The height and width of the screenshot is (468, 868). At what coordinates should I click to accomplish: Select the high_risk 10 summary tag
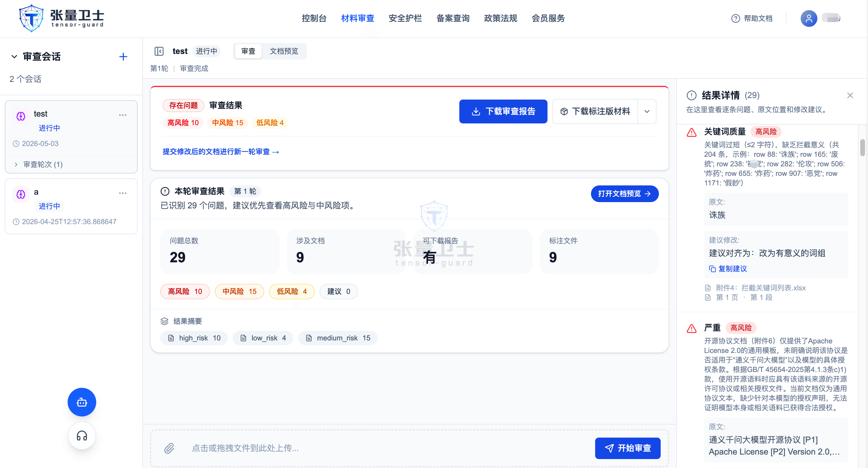pos(194,338)
